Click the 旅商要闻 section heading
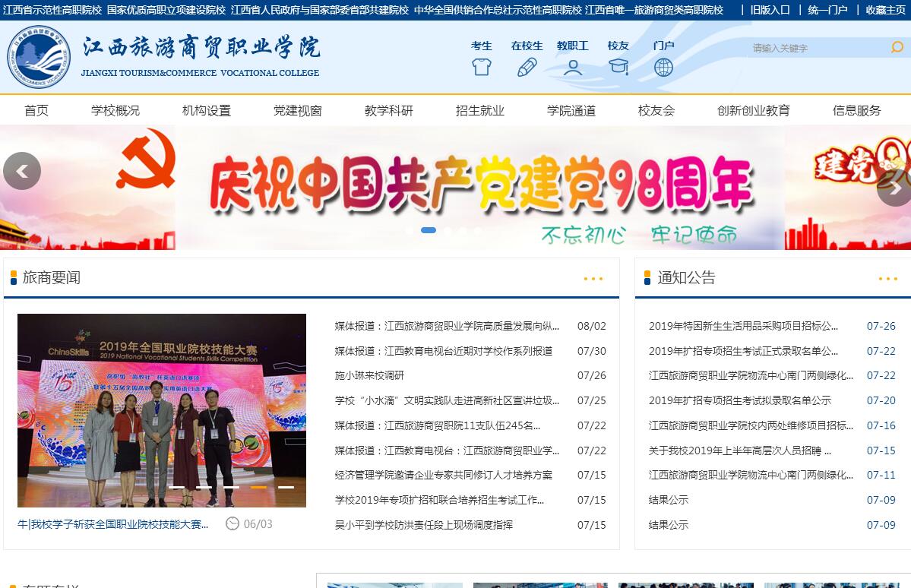Viewport: 911px width, 588px height. pyautogui.click(x=52, y=278)
